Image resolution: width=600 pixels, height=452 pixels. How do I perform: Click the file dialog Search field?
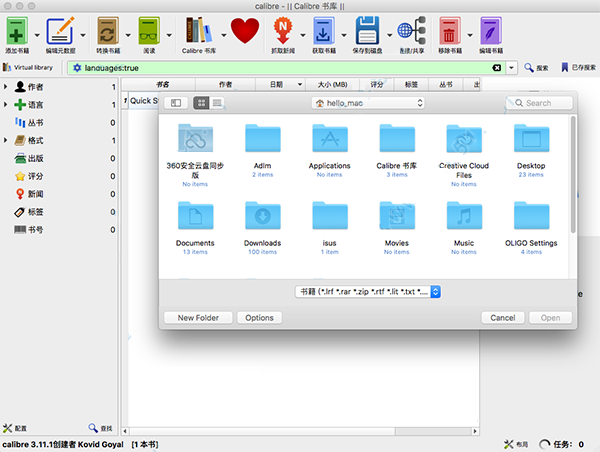(x=540, y=103)
